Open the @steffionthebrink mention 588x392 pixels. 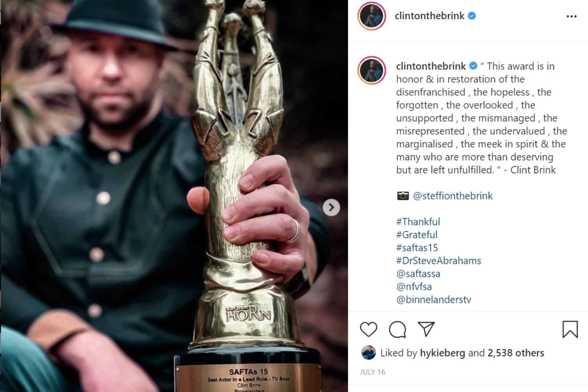[x=453, y=196]
